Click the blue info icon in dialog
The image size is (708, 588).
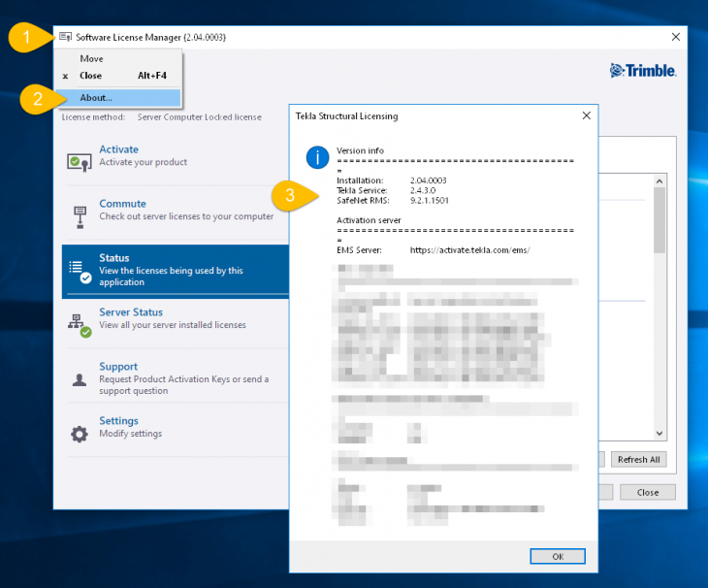(317, 157)
